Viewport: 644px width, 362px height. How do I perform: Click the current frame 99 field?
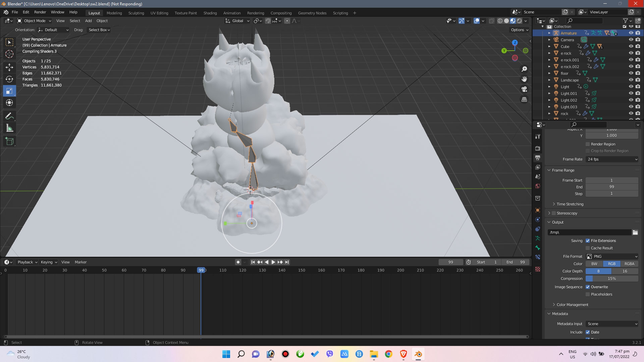point(450,262)
